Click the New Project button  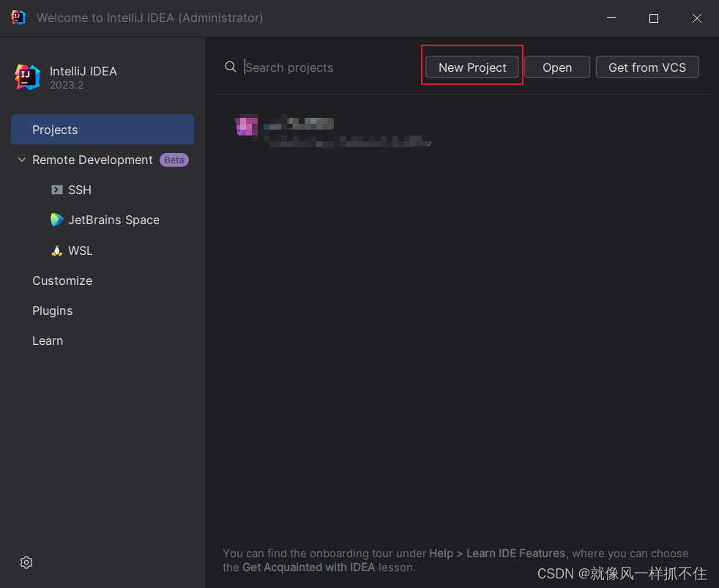pyautogui.click(x=472, y=67)
